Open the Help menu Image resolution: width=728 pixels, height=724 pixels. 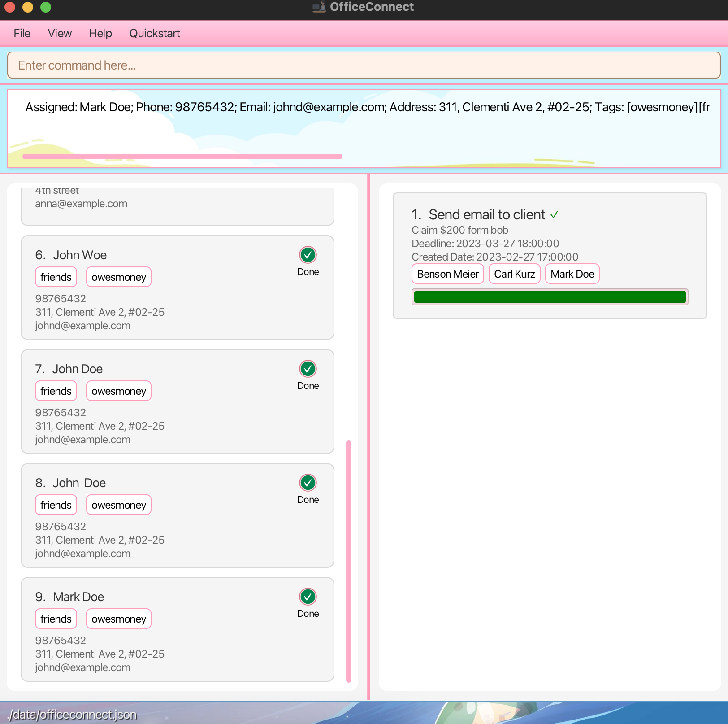[x=100, y=33]
